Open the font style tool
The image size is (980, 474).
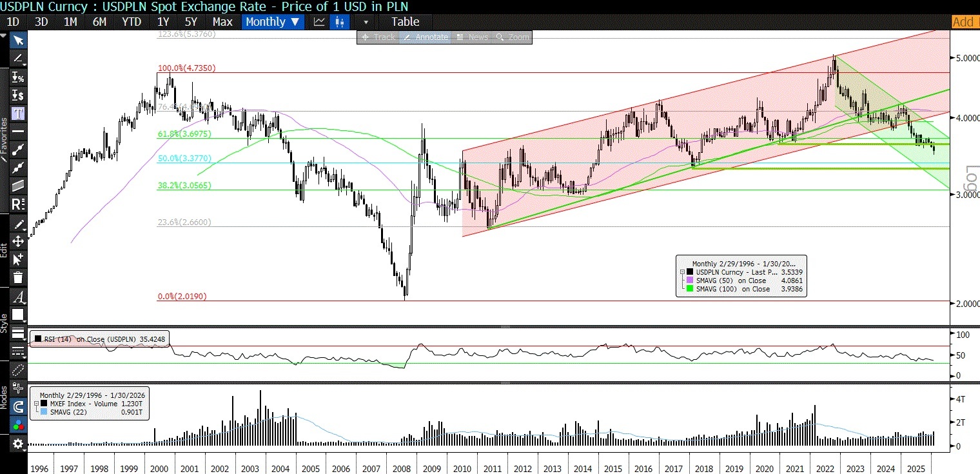click(18, 297)
